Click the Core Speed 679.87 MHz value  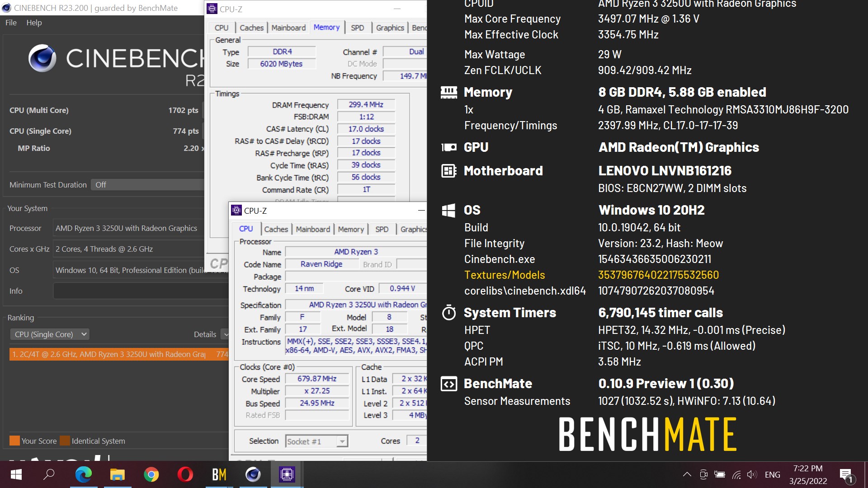click(317, 379)
